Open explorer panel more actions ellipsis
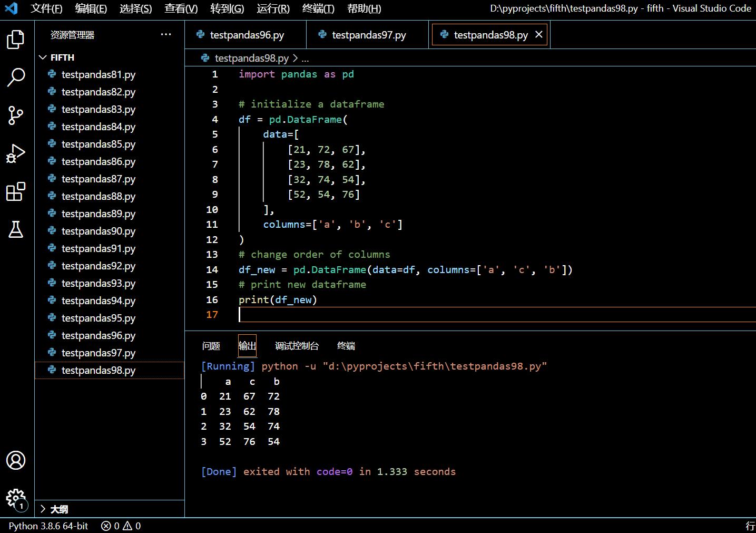The width and height of the screenshot is (756, 533). (166, 35)
